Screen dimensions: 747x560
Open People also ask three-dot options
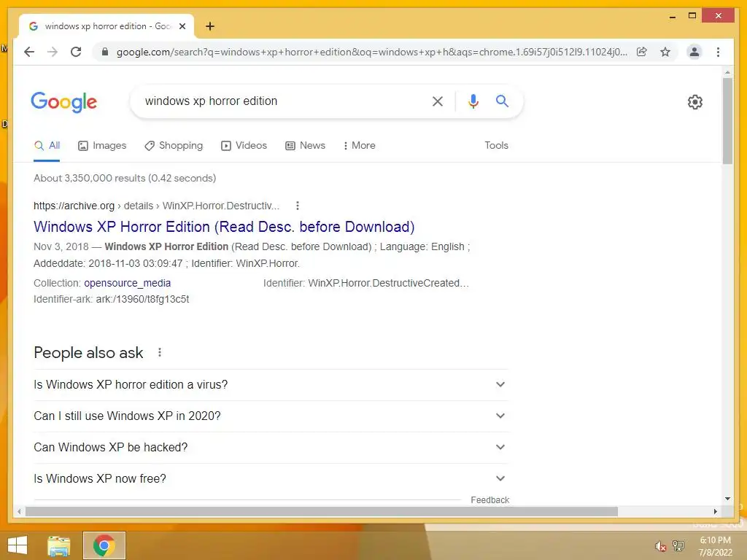pyautogui.click(x=160, y=352)
